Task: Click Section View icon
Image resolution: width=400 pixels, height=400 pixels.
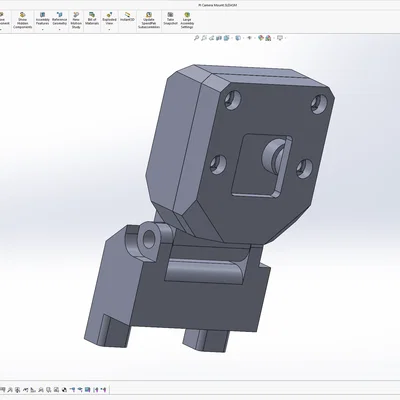Action: pyautogui.click(x=219, y=38)
